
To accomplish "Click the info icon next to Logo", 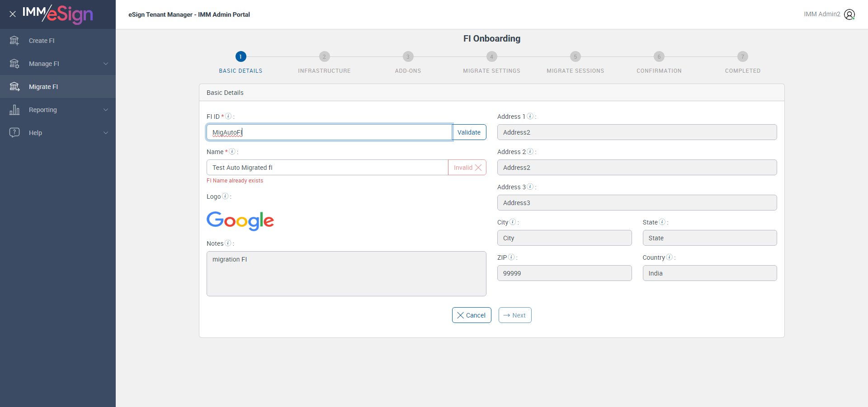I will point(225,196).
